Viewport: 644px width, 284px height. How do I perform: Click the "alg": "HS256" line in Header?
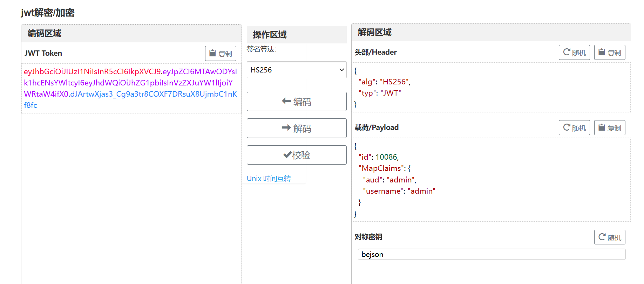pyautogui.click(x=385, y=82)
